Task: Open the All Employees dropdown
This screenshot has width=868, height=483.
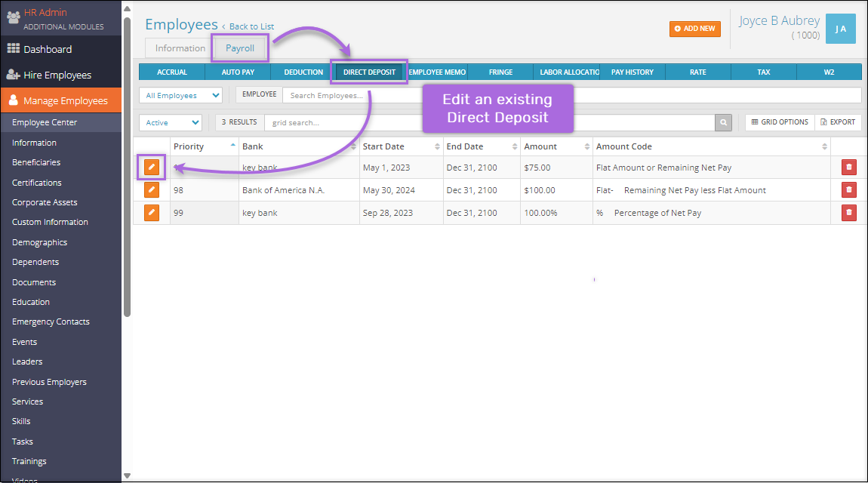Action: pyautogui.click(x=180, y=95)
